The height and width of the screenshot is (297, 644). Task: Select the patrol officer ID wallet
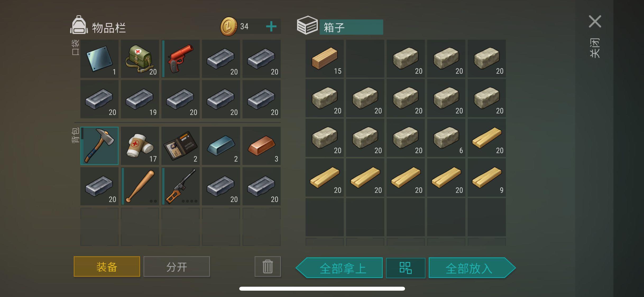[181, 146]
